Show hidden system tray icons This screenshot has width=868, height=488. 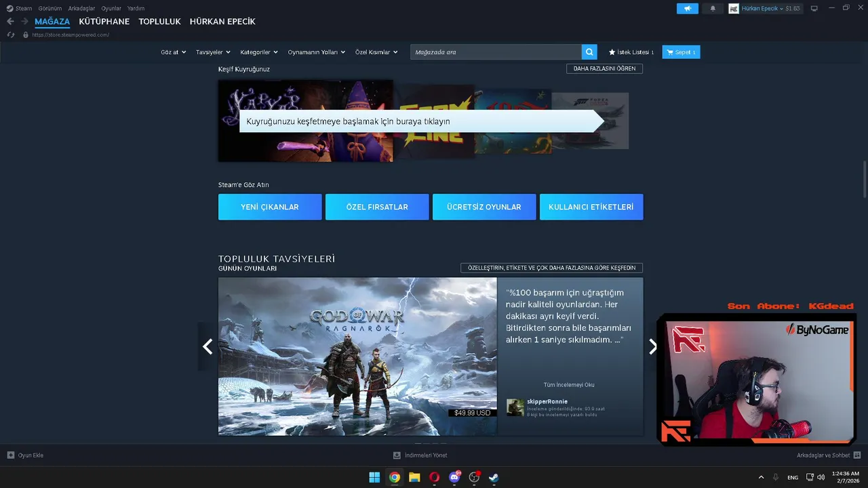pos(761,477)
